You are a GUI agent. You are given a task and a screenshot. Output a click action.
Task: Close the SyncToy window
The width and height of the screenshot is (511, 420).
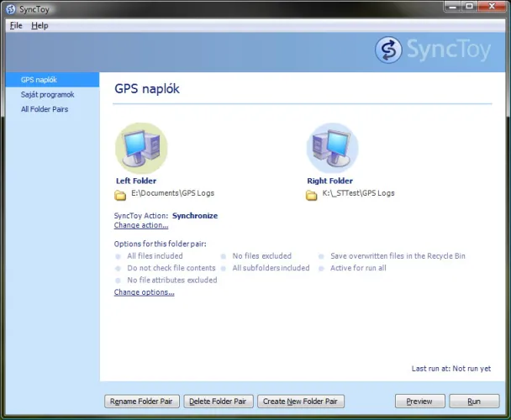point(493,7)
